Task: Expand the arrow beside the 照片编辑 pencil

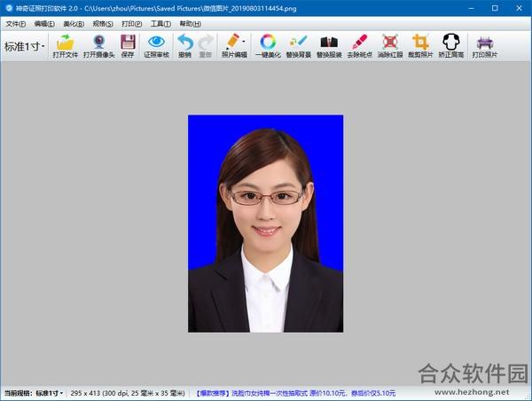Action: pos(244,42)
